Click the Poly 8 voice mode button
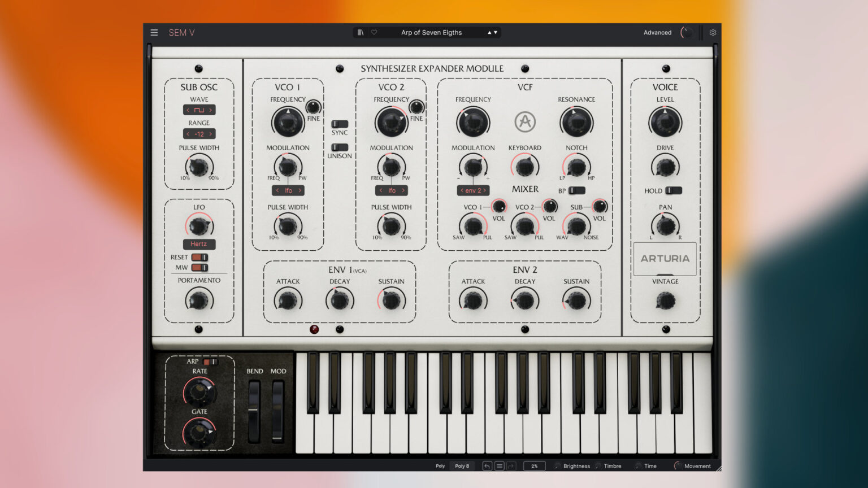Screen dimensions: 868x488 click(x=462, y=466)
